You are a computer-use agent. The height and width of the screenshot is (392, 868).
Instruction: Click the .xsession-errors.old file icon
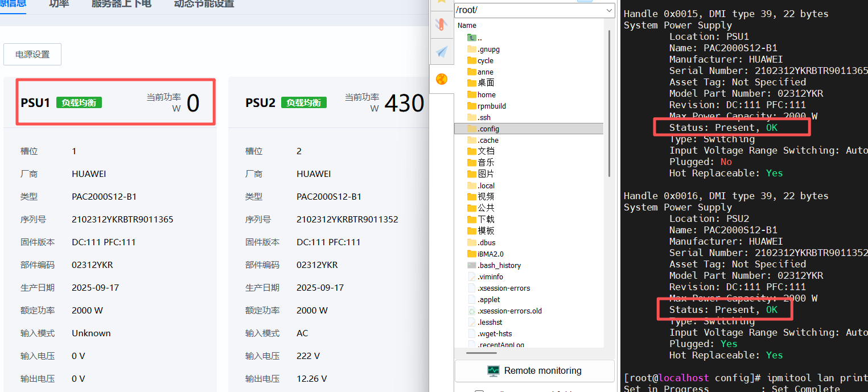tap(471, 311)
